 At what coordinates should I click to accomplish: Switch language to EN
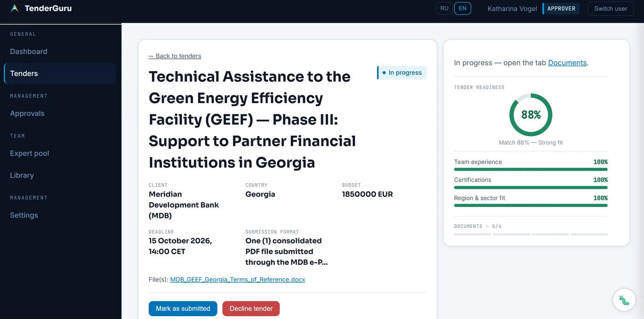462,8
